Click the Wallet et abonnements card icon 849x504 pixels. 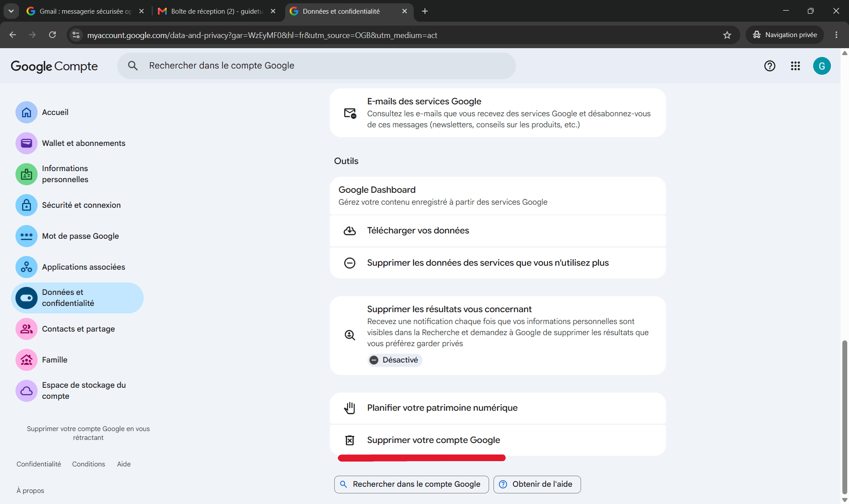27,143
